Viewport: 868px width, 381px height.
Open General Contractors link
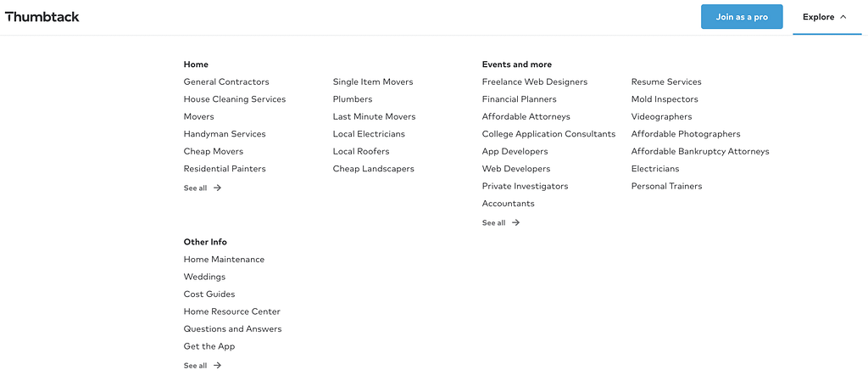(226, 82)
